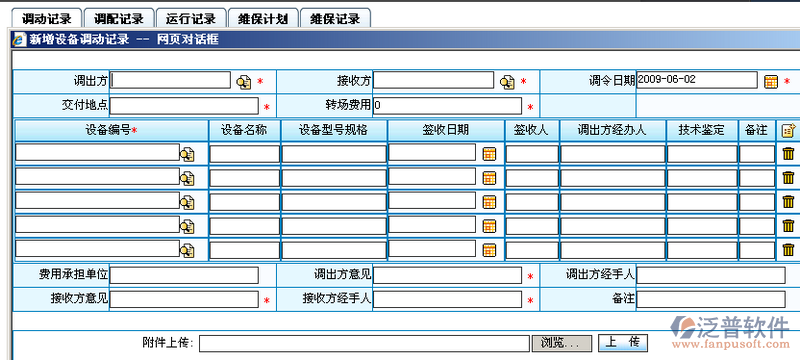Screen dimensions: 800x360
Task: Open calendar for third row 签收日期
Action: (489, 201)
